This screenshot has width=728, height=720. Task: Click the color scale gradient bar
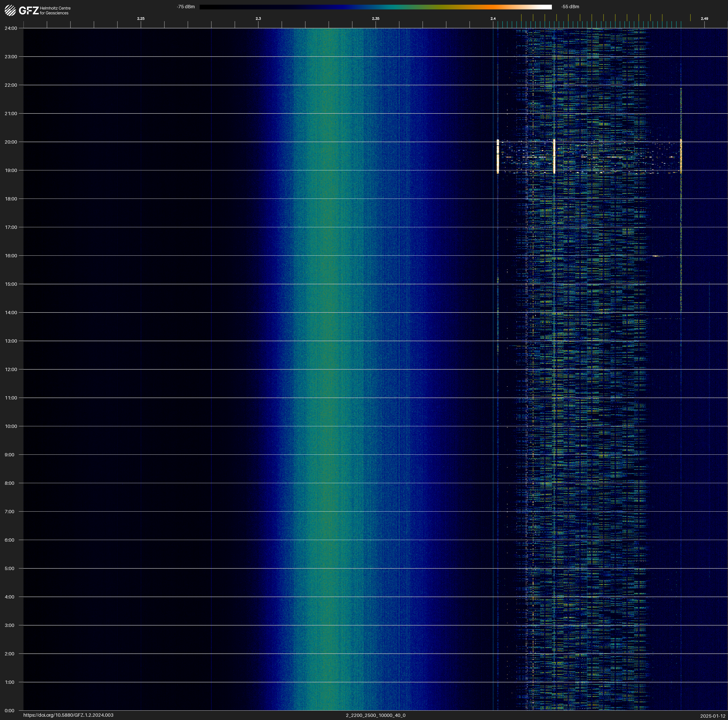[375, 7]
